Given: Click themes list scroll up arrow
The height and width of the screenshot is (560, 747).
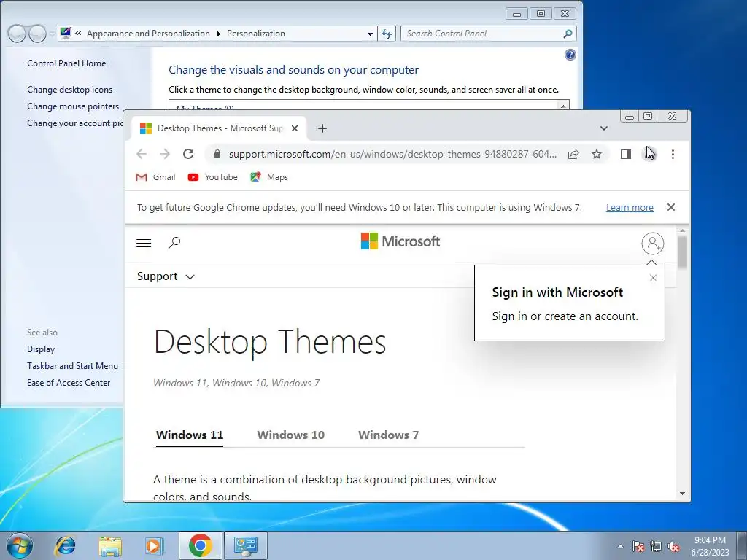Looking at the screenshot, I should (x=563, y=106).
